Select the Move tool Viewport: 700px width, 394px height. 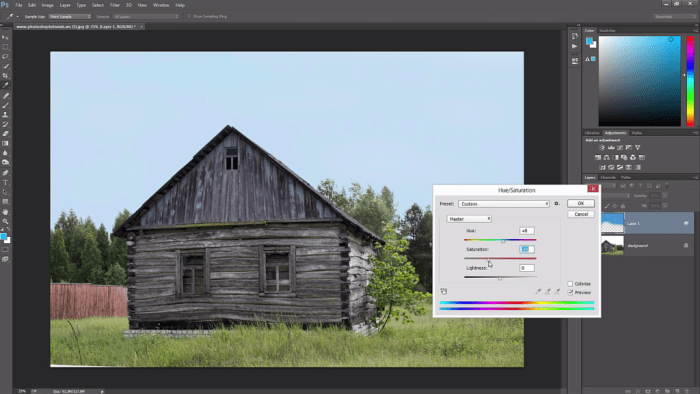point(5,37)
